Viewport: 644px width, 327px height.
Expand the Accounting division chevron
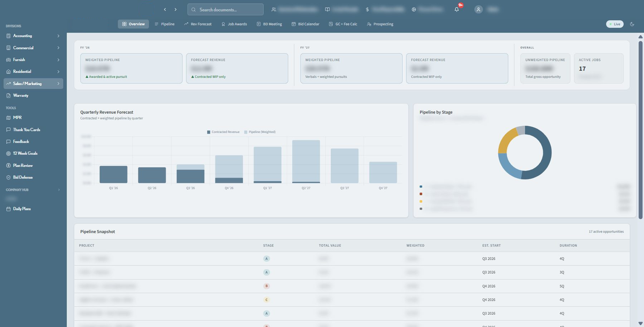[58, 36]
